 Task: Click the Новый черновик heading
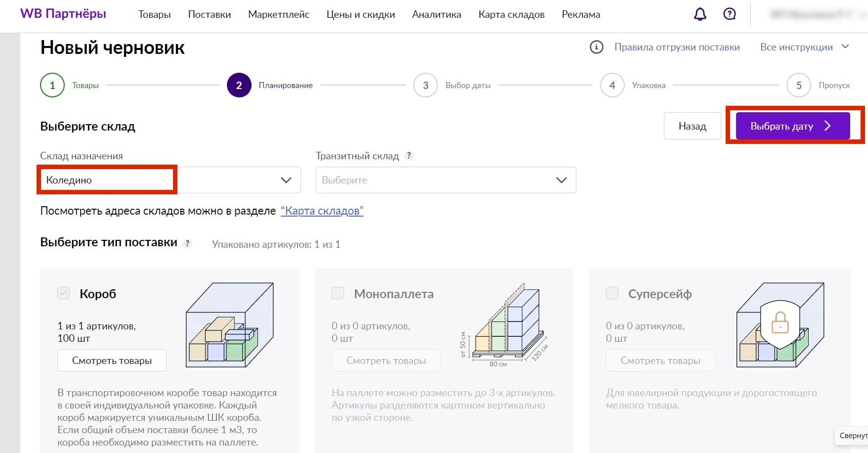112,47
